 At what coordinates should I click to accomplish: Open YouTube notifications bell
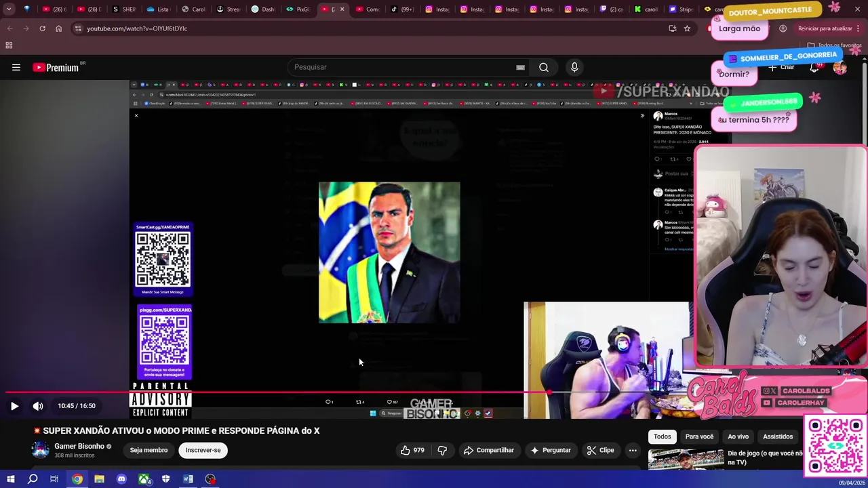coord(814,67)
